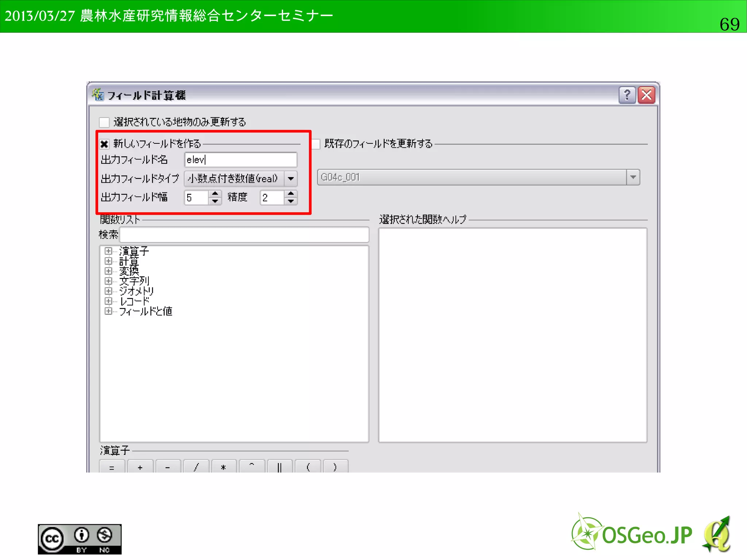Enable 既存のフィールドを更新する checkbox
Viewport: 747px width, 560px height.
click(x=316, y=144)
